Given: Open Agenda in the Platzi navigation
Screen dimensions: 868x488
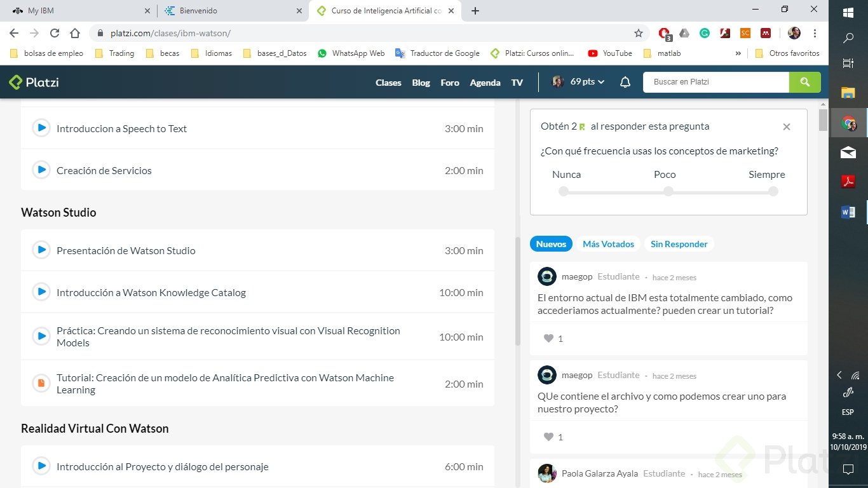Looking at the screenshot, I should (x=485, y=83).
